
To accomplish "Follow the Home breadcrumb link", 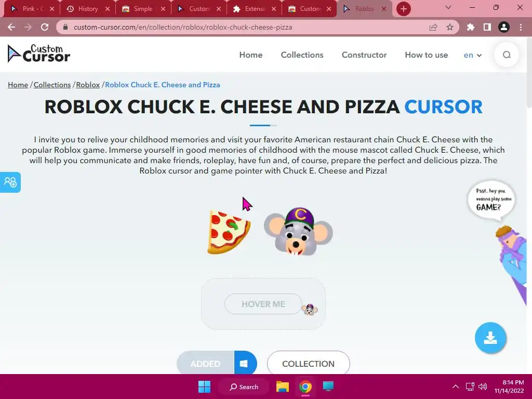I will (x=18, y=85).
